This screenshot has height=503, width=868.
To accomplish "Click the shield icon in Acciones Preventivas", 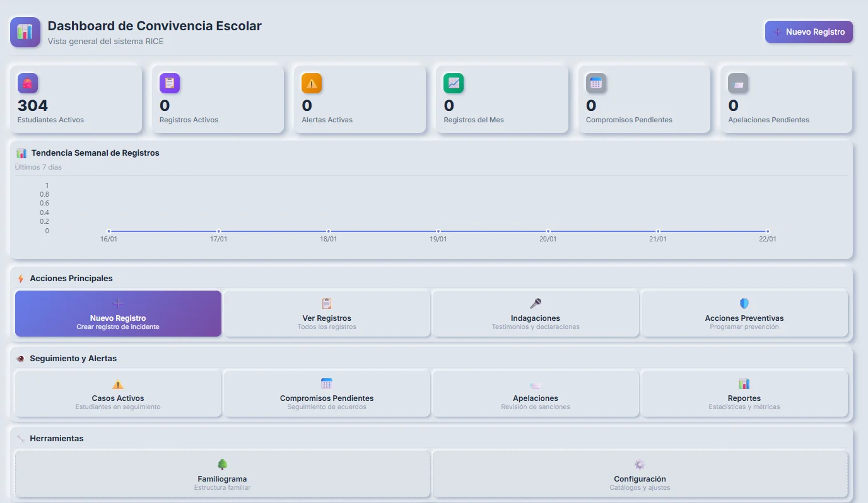I will point(744,304).
